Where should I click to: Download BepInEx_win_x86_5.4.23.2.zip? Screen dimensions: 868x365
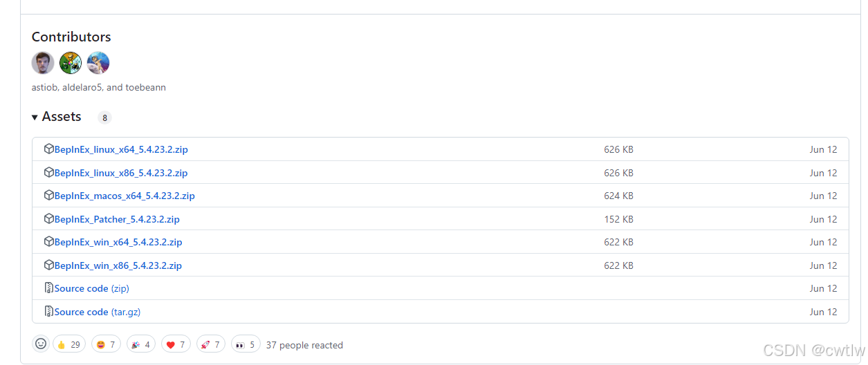(x=118, y=265)
